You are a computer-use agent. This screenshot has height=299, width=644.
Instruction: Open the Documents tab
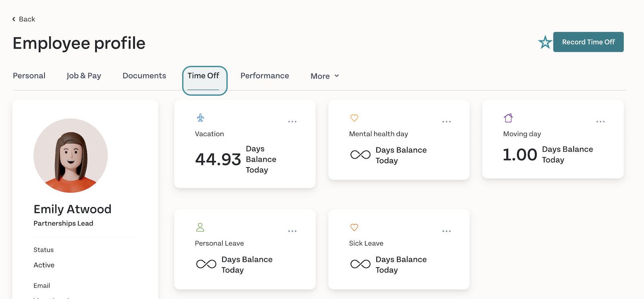point(144,76)
